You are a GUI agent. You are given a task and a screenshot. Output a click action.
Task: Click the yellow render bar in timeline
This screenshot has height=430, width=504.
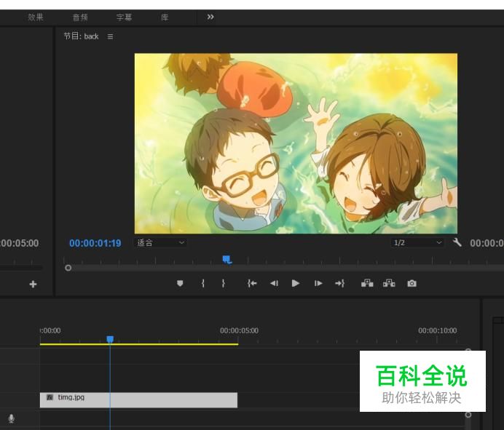[x=139, y=344]
